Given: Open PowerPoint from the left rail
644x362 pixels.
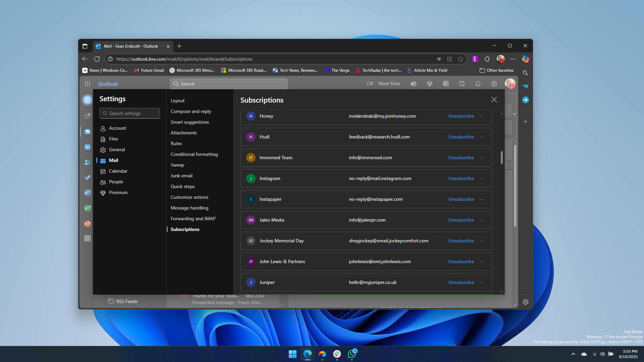Looking at the screenshot, I should tap(88, 224).
